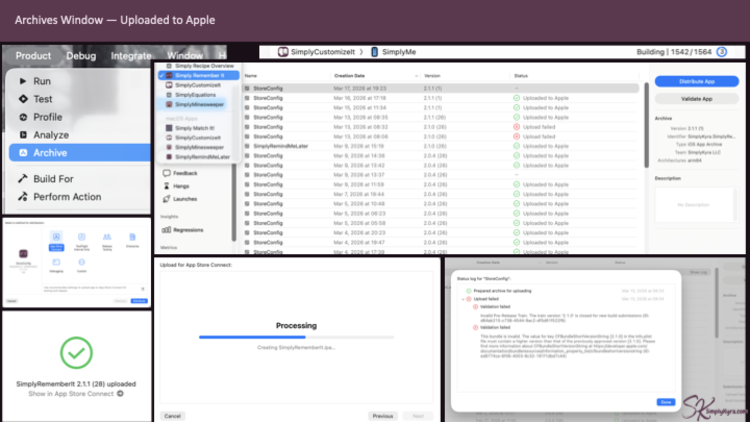Screen dimensions: 750x422
Task: Select the Release Testing distribution icon
Action: click(107, 237)
